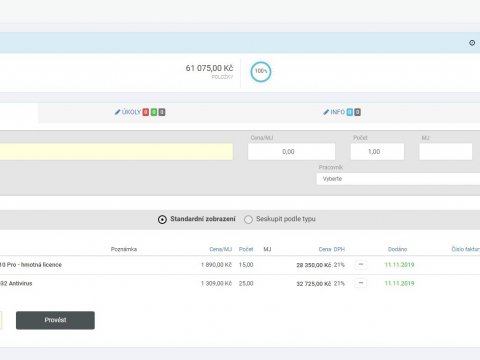Click the gray badge beside ÚKOLY
Viewport: 480px width, 360px height.
pyautogui.click(x=162, y=112)
